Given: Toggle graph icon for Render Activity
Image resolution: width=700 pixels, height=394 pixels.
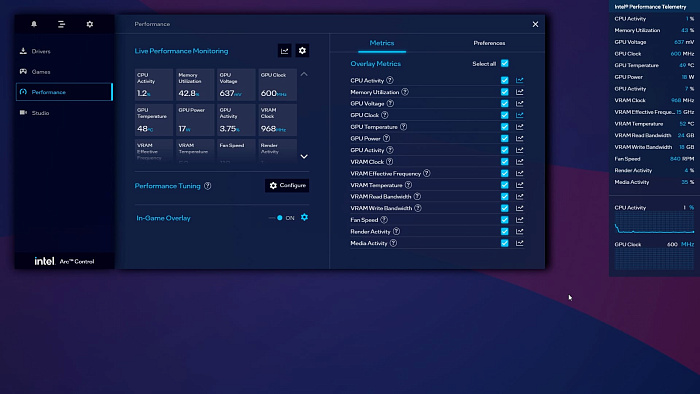Looking at the screenshot, I should pos(520,232).
